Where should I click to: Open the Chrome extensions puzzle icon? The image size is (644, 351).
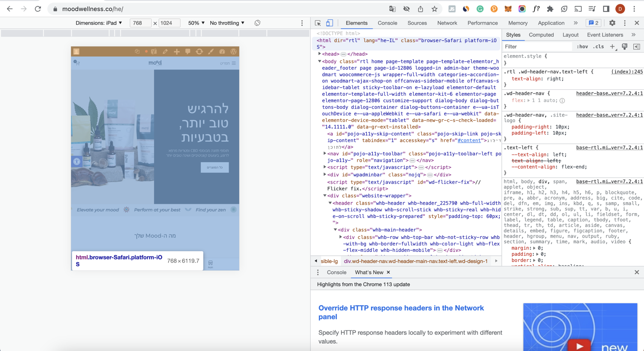pyautogui.click(x=550, y=9)
